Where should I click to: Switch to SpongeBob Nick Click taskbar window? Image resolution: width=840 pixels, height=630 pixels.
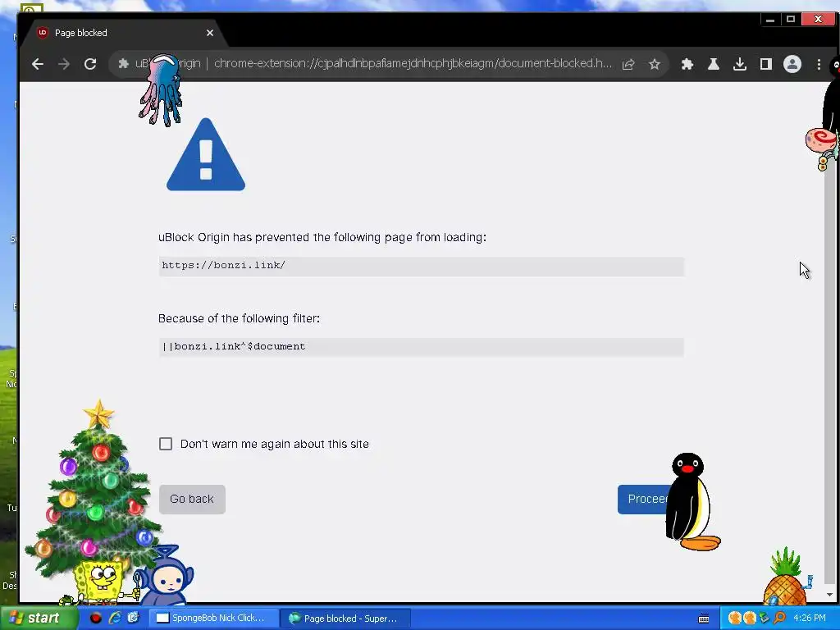click(213, 618)
